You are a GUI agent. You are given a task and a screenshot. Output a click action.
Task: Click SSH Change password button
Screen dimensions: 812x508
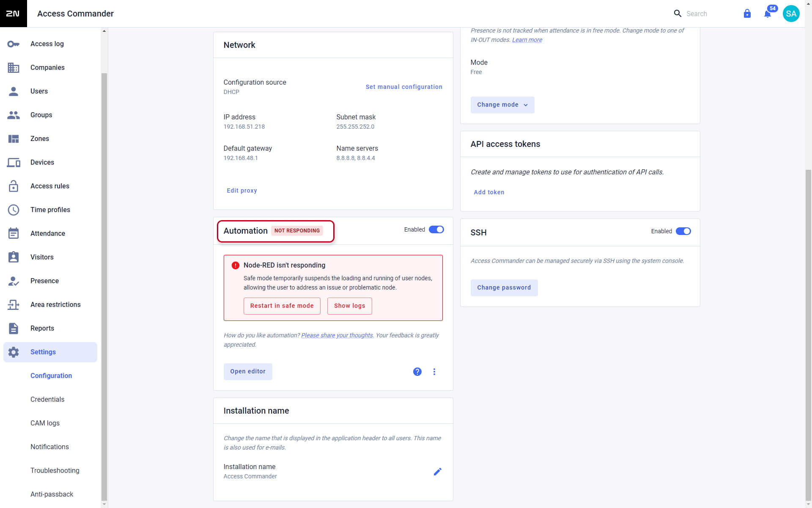pyautogui.click(x=504, y=288)
